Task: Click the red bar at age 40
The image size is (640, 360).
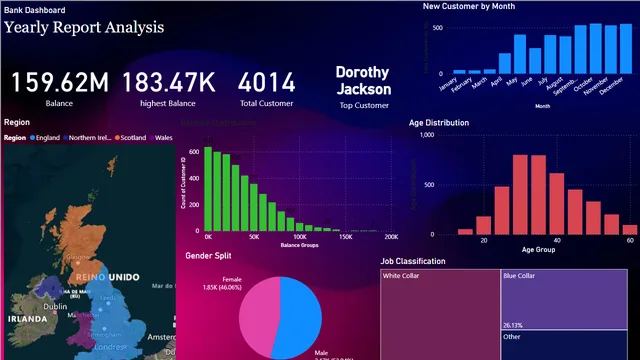Action: pyautogui.click(x=557, y=204)
